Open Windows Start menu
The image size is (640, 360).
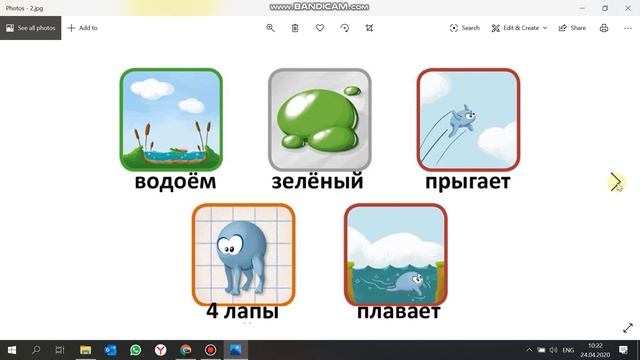pos(12,350)
